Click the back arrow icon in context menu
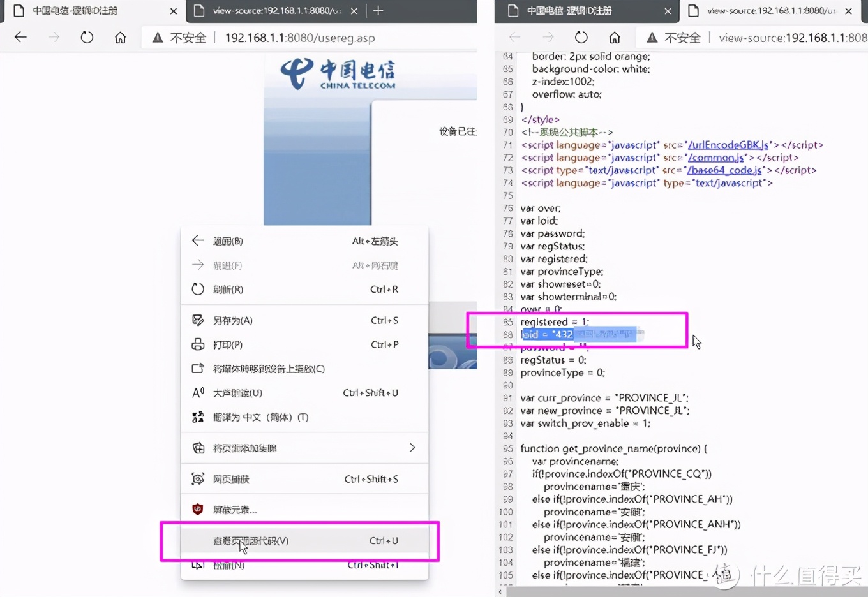This screenshot has width=868, height=597. (x=198, y=240)
